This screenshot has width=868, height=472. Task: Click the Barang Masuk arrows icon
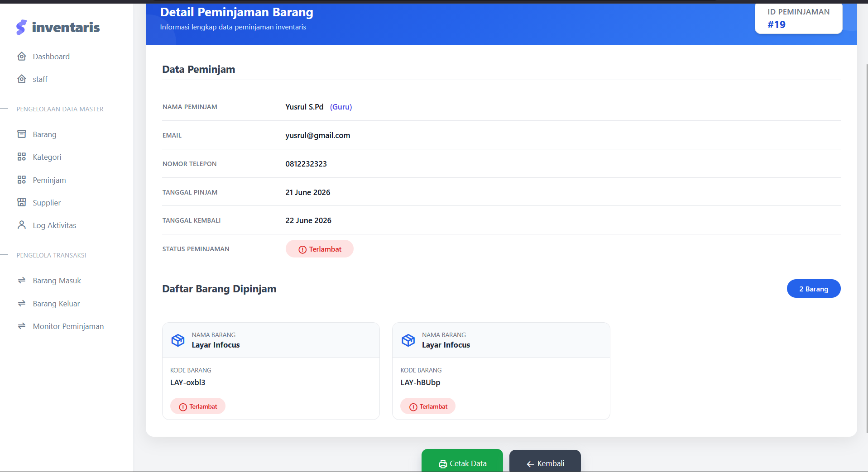(22, 280)
